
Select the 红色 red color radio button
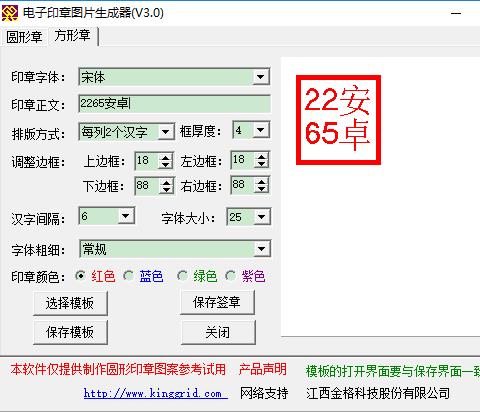coord(80,276)
